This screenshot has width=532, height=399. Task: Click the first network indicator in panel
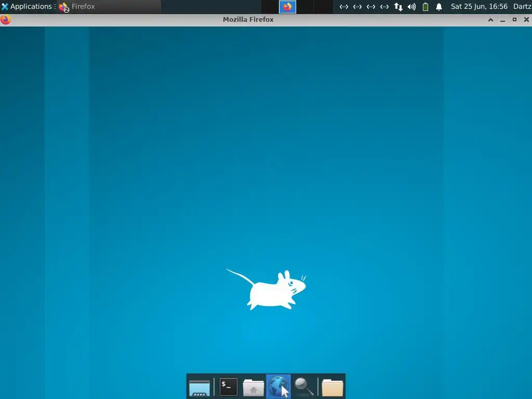tap(344, 7)
